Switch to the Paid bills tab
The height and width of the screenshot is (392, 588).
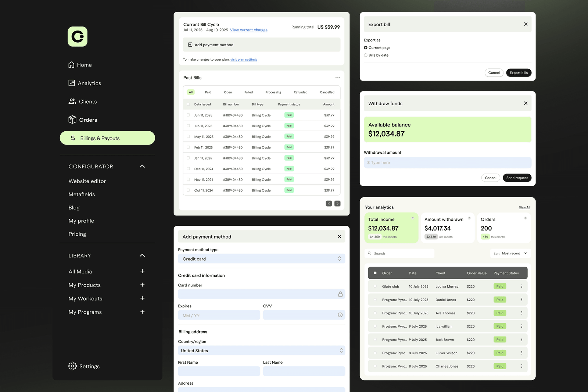[x=208, y=92]
